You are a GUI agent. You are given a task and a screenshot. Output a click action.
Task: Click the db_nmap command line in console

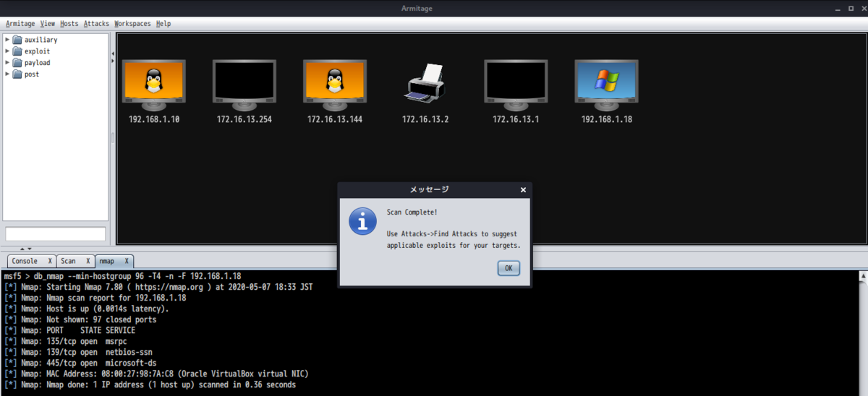click(122, 276)
